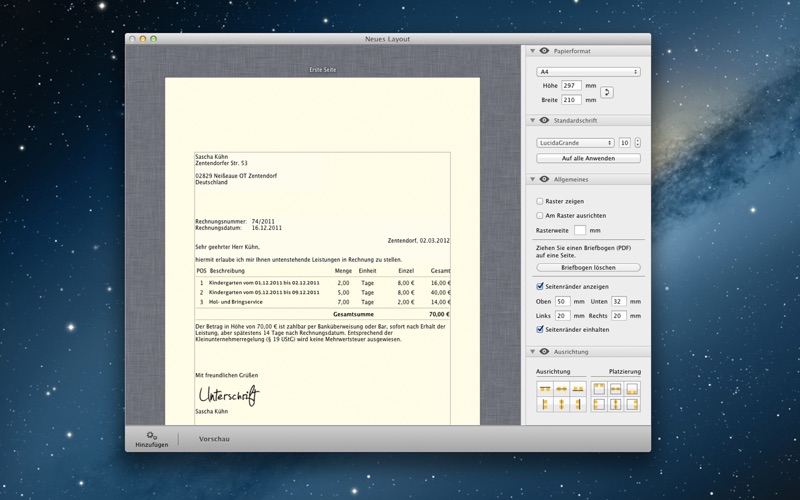The image size is (800, 500).
Task: Toggle Allgemeines section eye icon
Action: click(544, 179)
